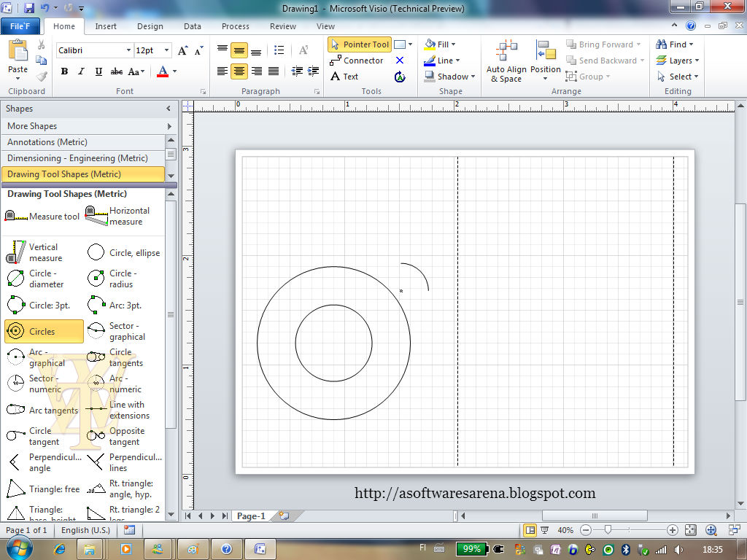The height and width of the screenshot is (560, 747).
Task: Pick the Measure tool shape
Action: point(42,217)
